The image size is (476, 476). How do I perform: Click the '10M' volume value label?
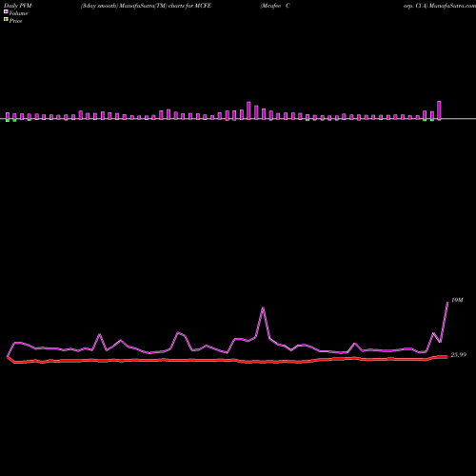click(x=457, y=300)
